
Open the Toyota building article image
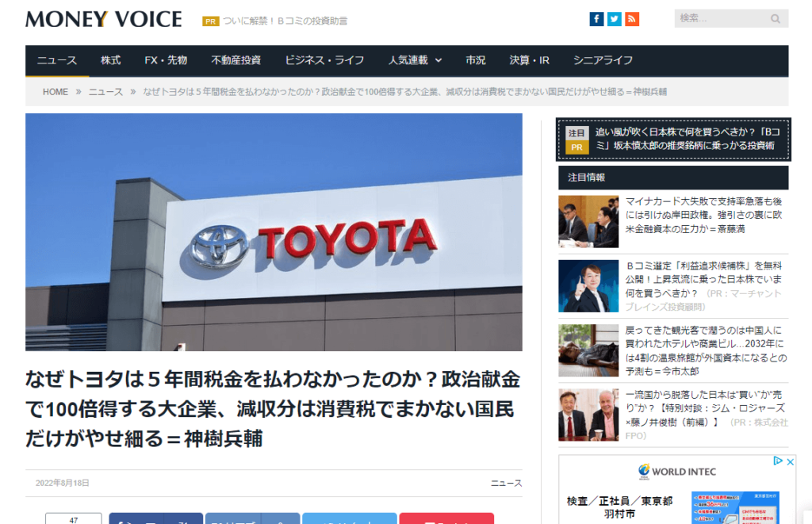[274, 232]
